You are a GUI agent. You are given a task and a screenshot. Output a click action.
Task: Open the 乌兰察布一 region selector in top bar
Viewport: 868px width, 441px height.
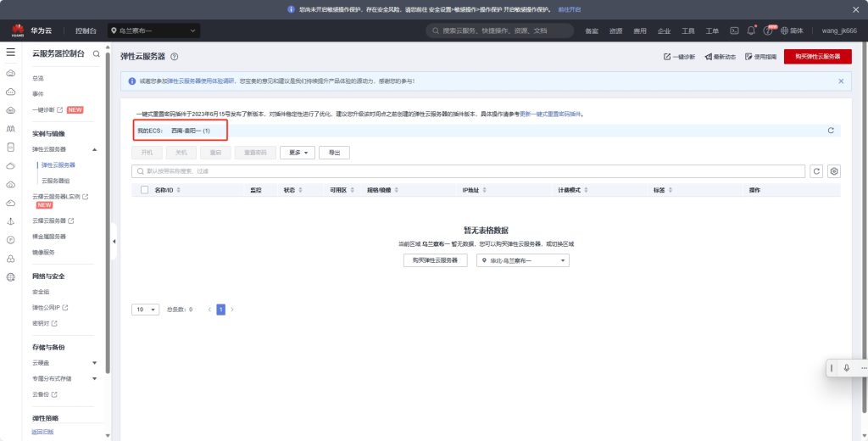click(x=154, y=31)
